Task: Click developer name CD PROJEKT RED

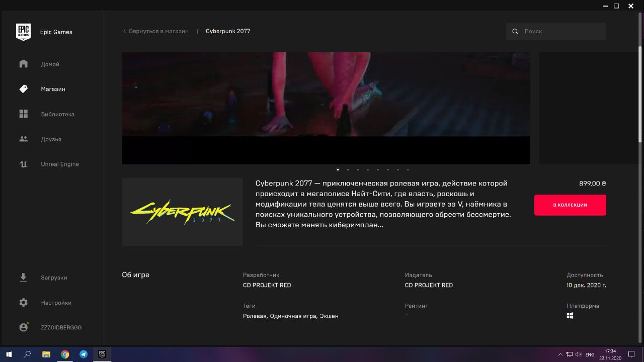Action: (267, 285)
